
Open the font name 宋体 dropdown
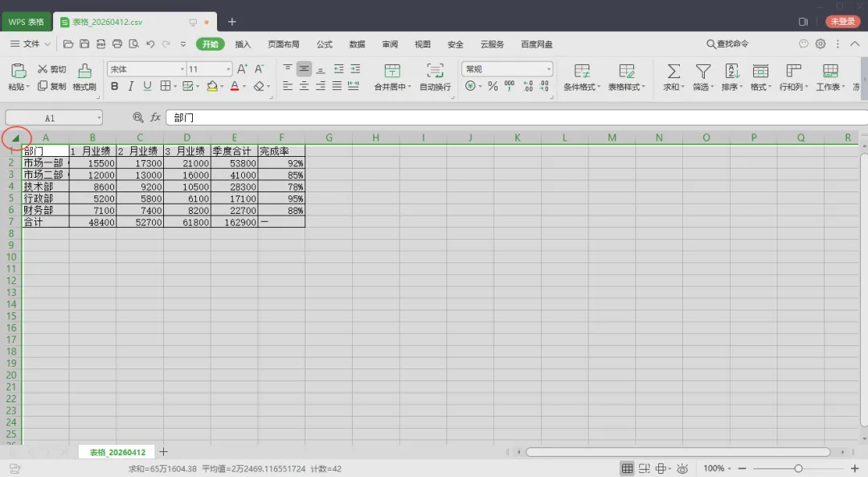[182, 69]
